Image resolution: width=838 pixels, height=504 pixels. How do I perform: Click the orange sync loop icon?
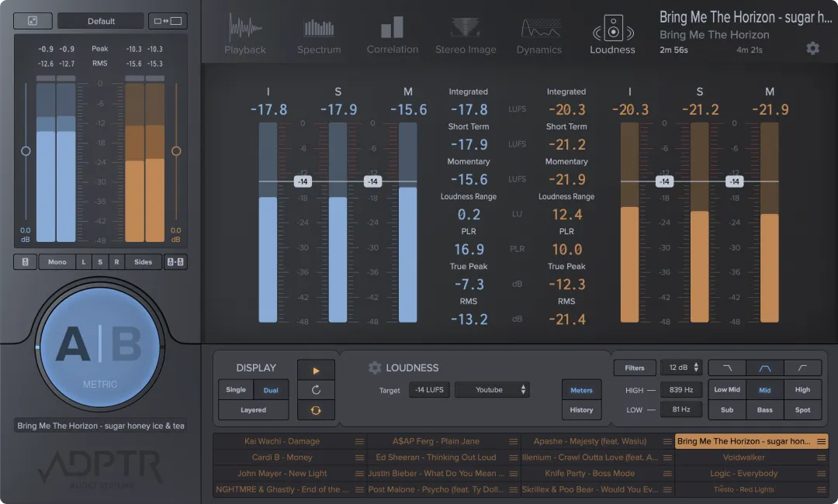[x=316, y=410]
